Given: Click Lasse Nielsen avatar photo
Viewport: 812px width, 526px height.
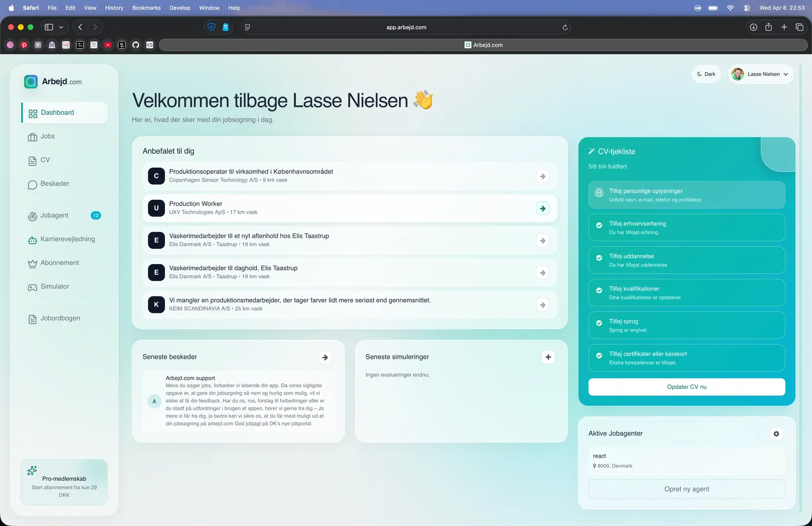Looking at the screenshot, I should (x=738, y=74).
